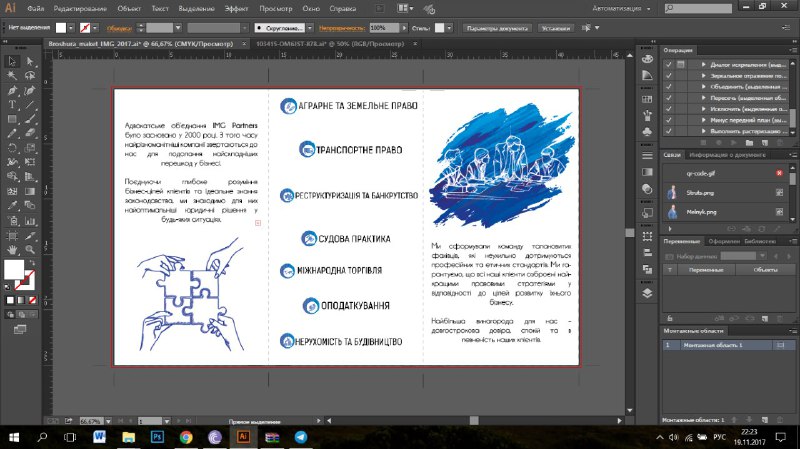Select the Eraser tool
800x449 pixels.
pos(30,133)
